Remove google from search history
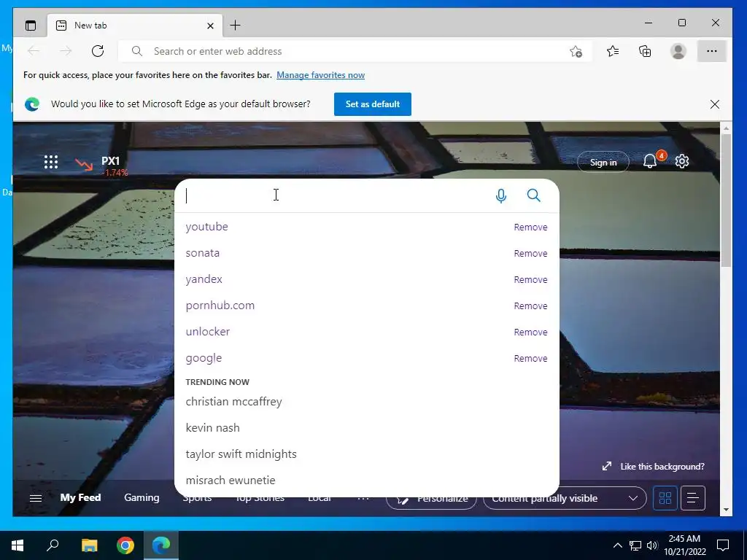The height and width of the screenshot is (560, 747). pyautogui.click(x=530, y=358)
